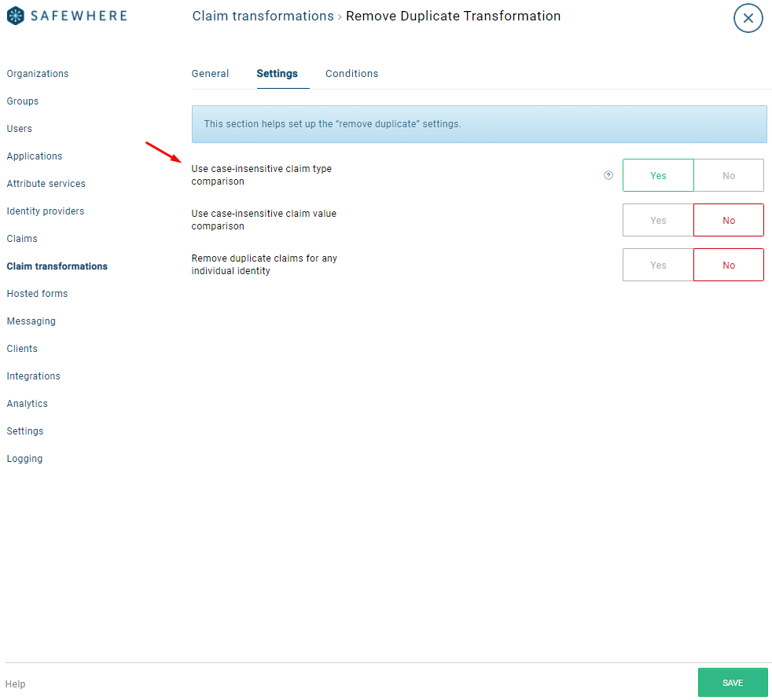
Task: Click the help question mark icon
Action: coord(608,176)
